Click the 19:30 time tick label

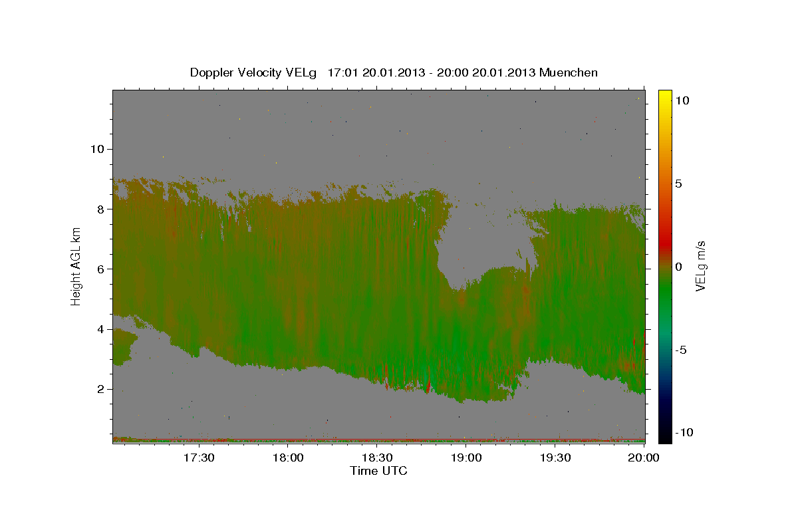(555, 458)
